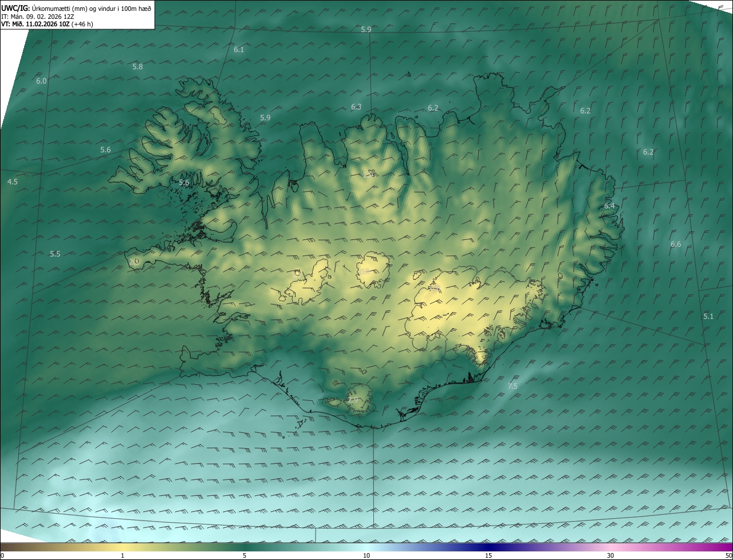
Task: Click the 6.1 value on the map
Action: click(239, 50)
